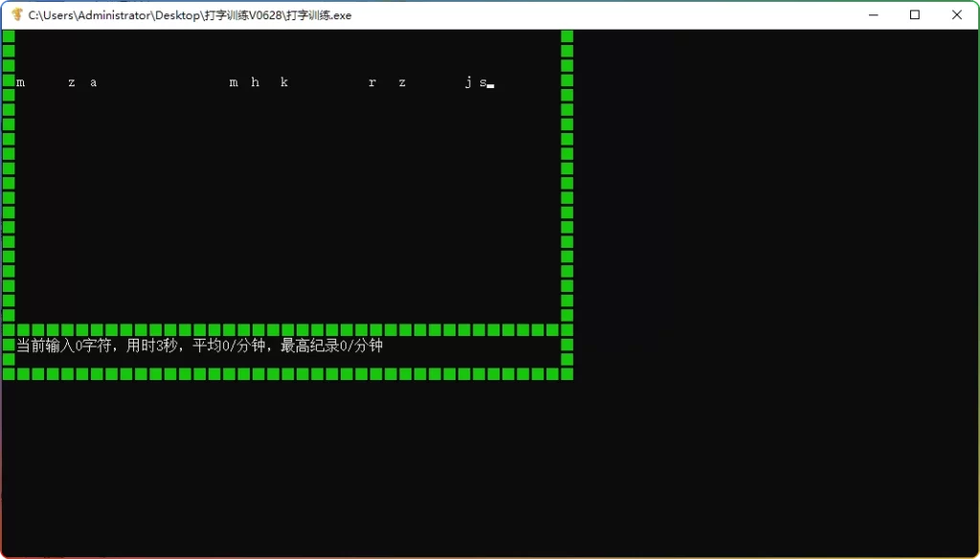The height and width of the screenshot is (559, 980).
Task: Click a green block on the left border wall
Action: tap(10, 191)
